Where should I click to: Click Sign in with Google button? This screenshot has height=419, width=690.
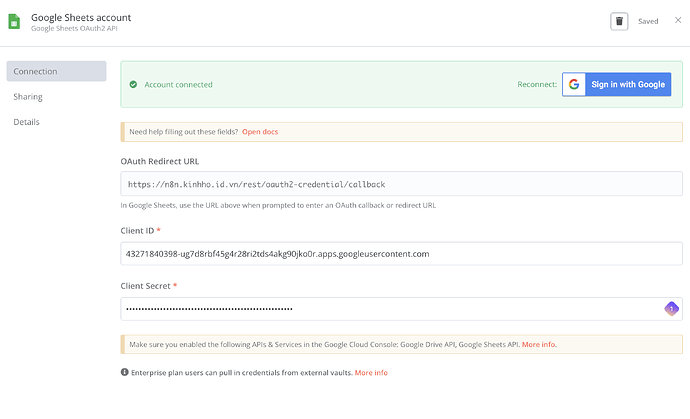pos(617,84)
